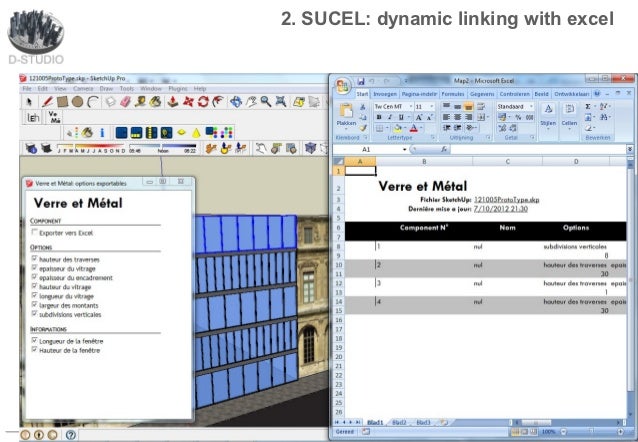Toggle 'epaisseur du encadrement' checkbox
638x442 pixels.
tap(35, 277)
